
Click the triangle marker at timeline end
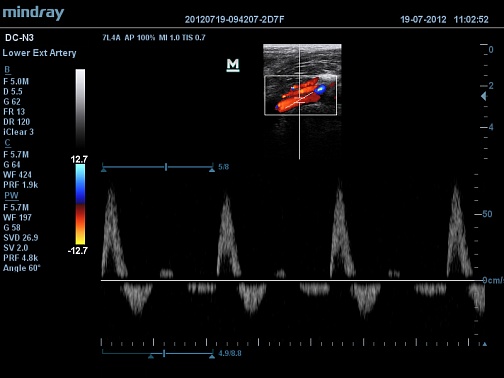(x=485, y=344)
